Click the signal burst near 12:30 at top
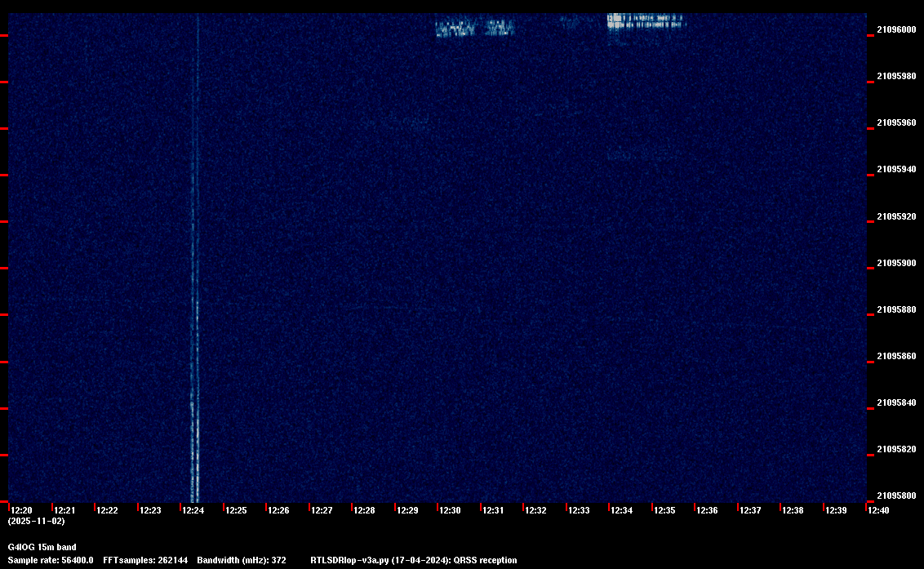Screen dimensions: 924x569 click(x=475, y=29)
